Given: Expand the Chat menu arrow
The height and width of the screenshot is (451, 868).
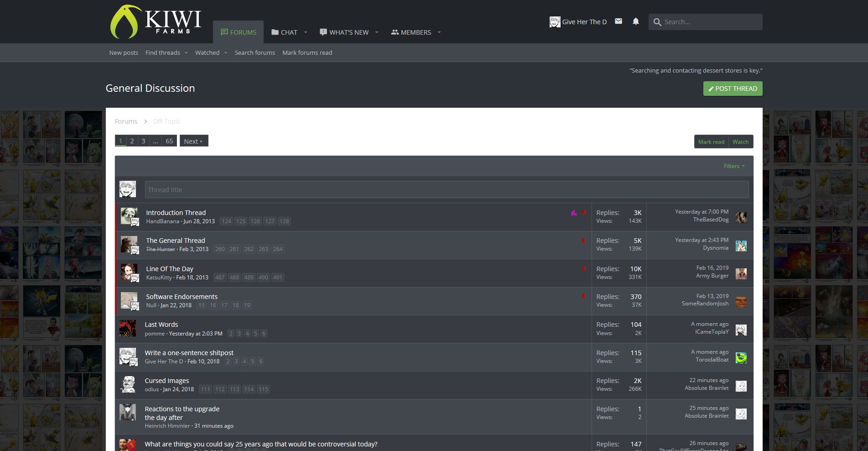Looking at the screenshot, I should pyautogui.click(x=306, y=32).
